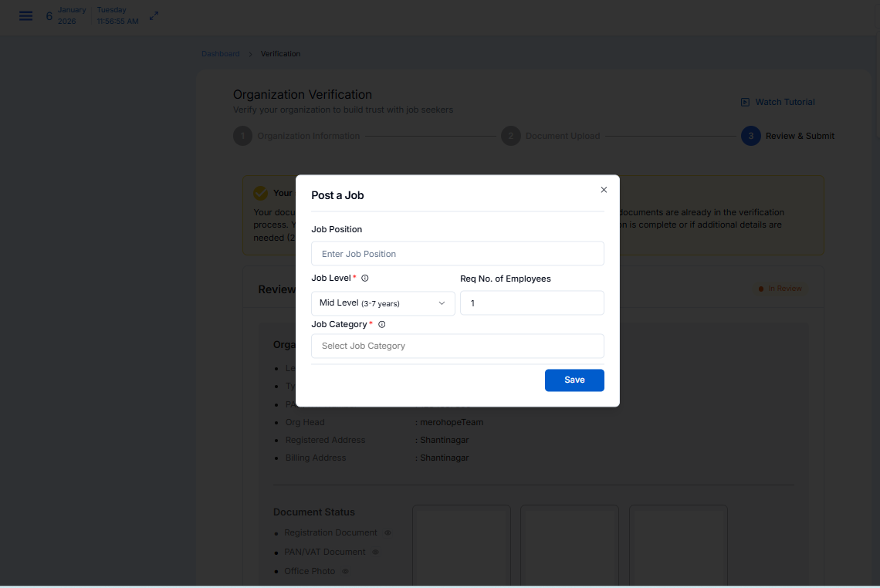Click the yellow checkmark status icon
The image size is (880, 588).
click(261, 193)
